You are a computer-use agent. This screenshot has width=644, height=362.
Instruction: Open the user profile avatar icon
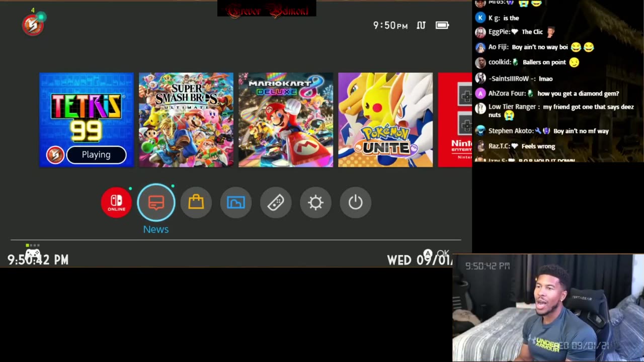click(33, 25)
